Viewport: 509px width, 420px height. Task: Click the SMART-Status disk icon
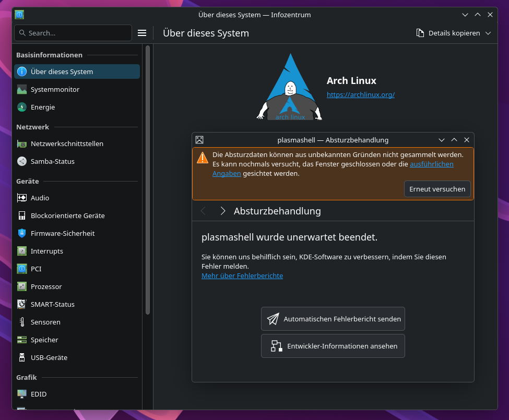point(22,304)
